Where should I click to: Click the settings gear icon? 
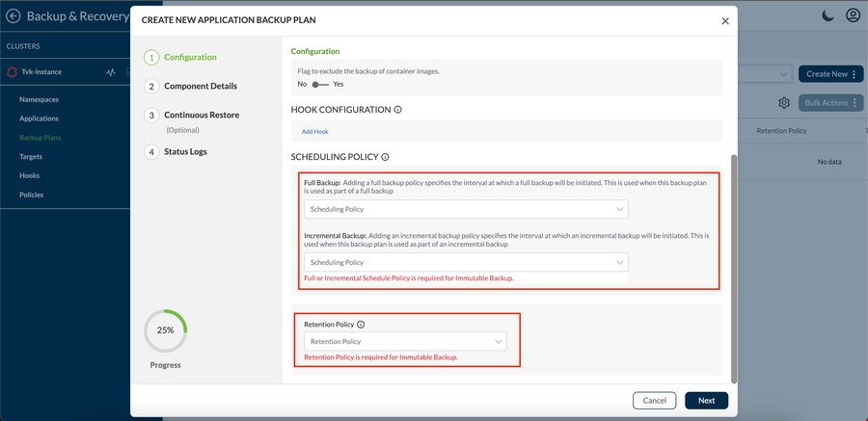point(784,103)
